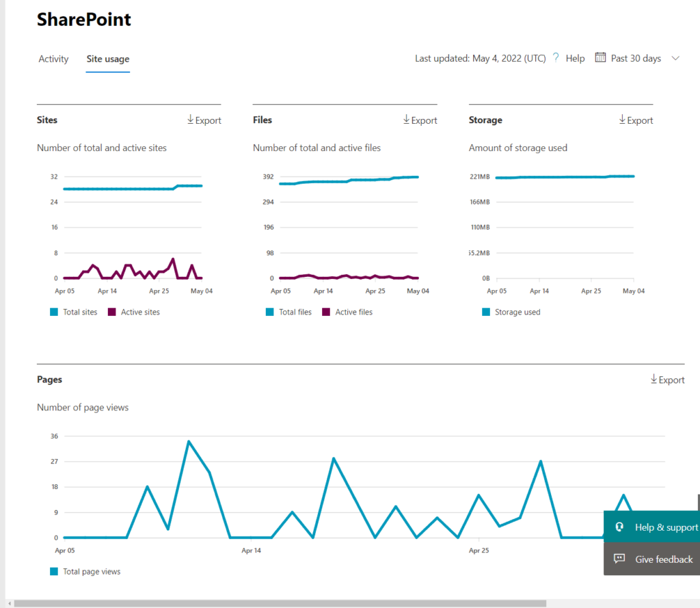Screen dimensions: 700x608
Task: Click 'Number of total and active sites' text
Action: click(102, 148)
